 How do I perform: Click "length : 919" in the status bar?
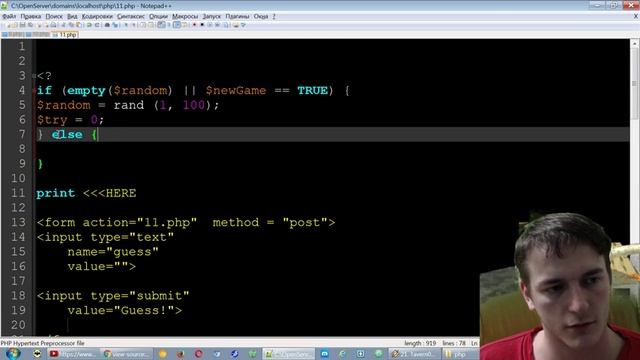(x=420, y=343)
